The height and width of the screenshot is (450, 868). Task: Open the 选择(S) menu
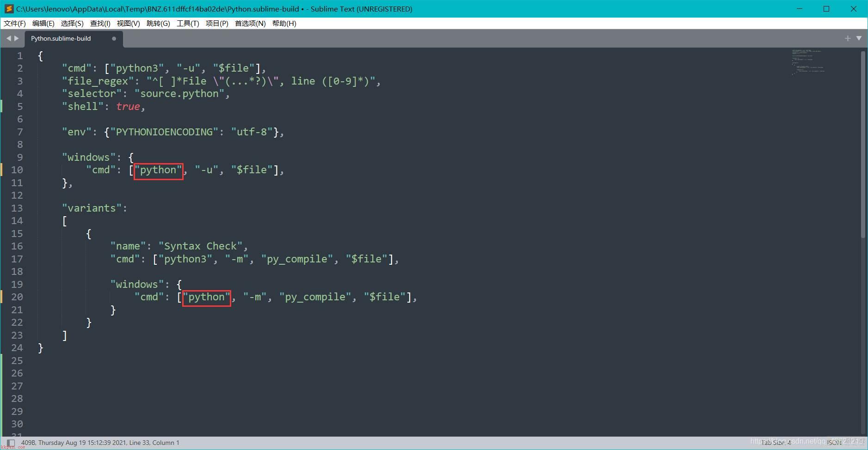(x=72, y=23)
